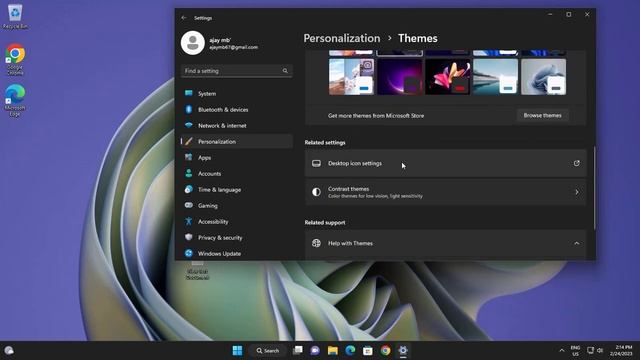Launch Google Chrome from the taskbar
Screen dimensions: 640x360
point(385,351)
